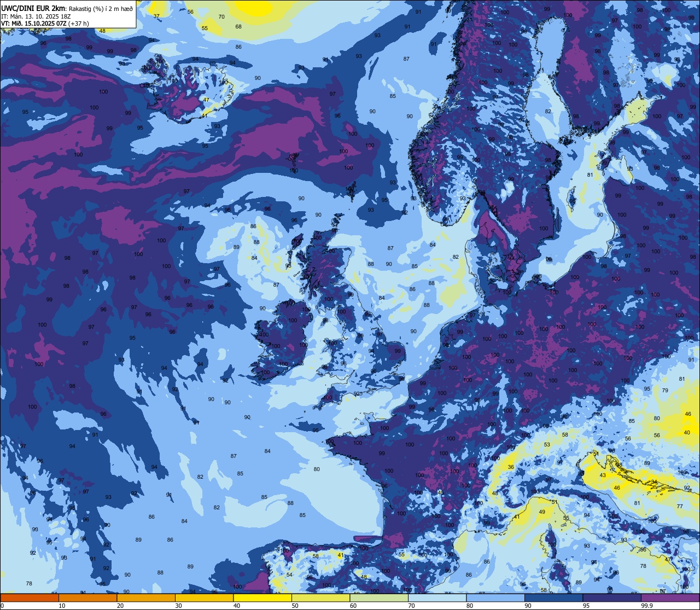This screenshot has width=700, height=610.
Task: Click the '10' label under the legend
Action: (62, 606)
